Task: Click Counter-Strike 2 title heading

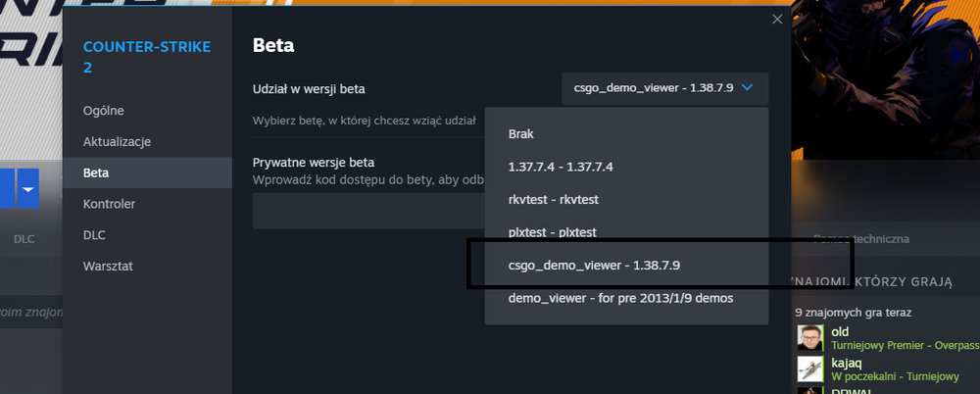Action: click(147, 56)
